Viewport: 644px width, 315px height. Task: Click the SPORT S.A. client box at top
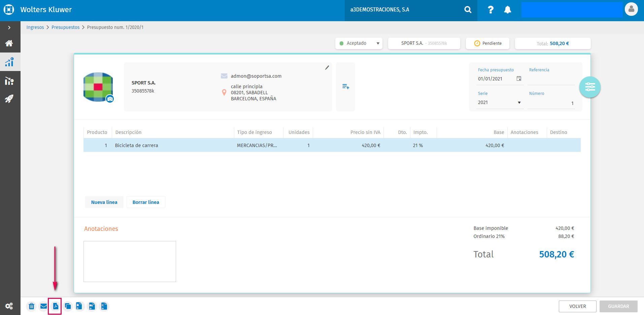(424, 43)
